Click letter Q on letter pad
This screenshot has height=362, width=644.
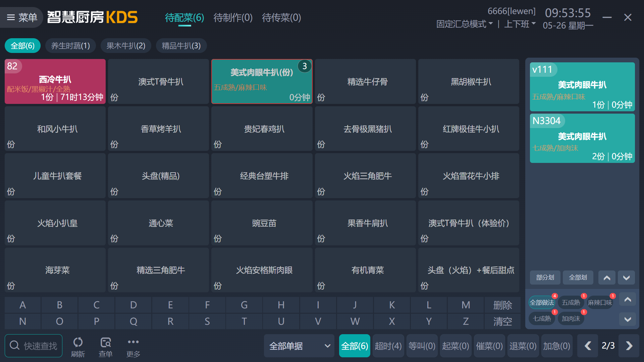pos(133,321)
